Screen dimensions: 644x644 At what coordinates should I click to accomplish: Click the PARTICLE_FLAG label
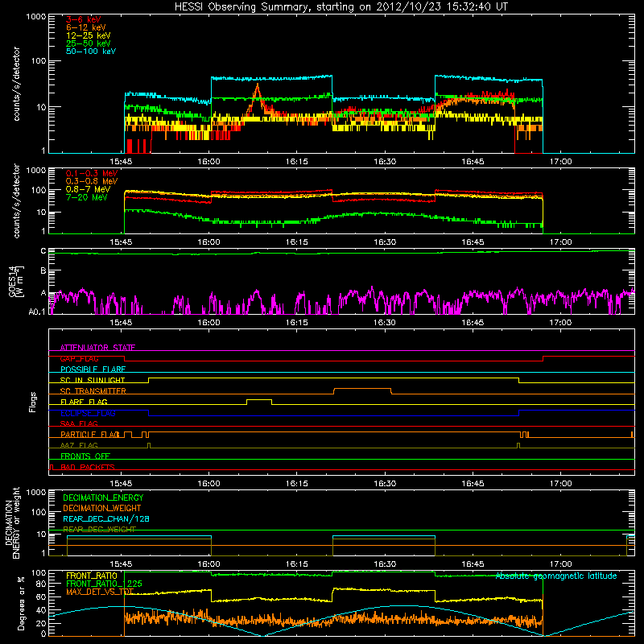[90, 435]
